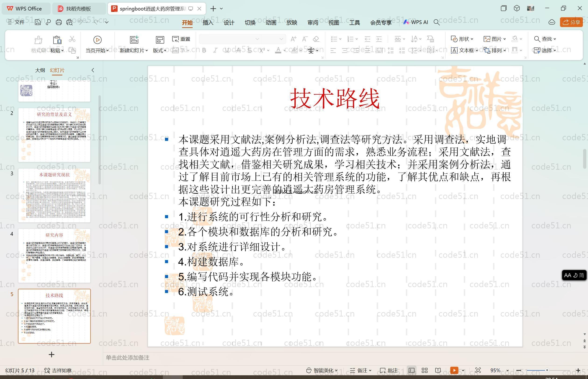
Task: Toggle Strikethrough formatting
Action: pyautogui.click(x=238, y=50)
